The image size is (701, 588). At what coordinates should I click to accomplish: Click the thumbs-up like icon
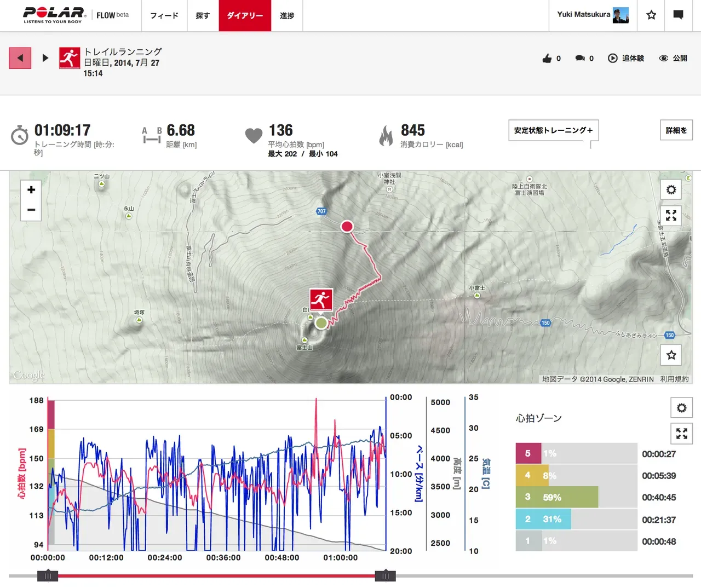tap(547, 59)
